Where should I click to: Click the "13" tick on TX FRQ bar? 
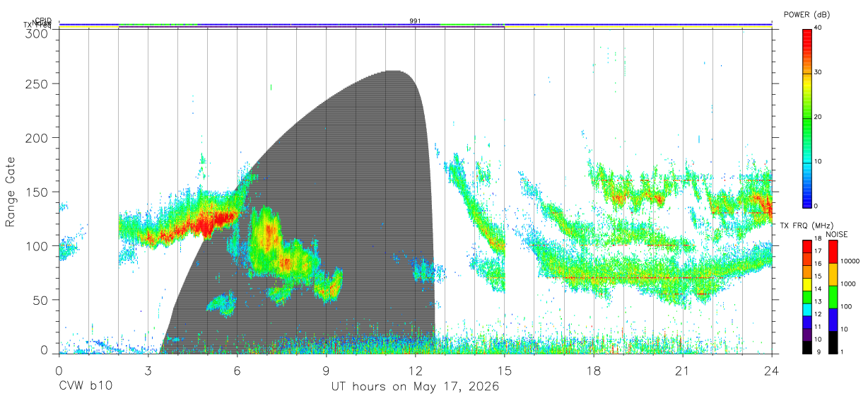(817, 303)
